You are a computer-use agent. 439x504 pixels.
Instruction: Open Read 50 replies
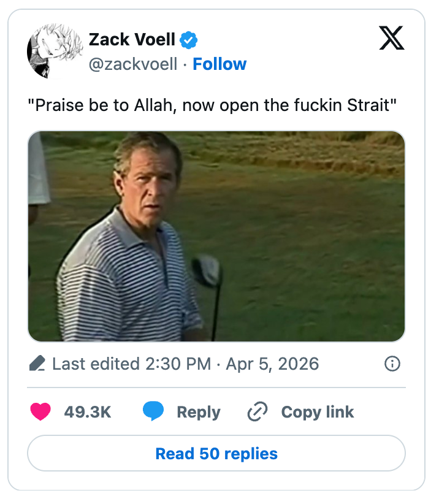coord(216,454)
